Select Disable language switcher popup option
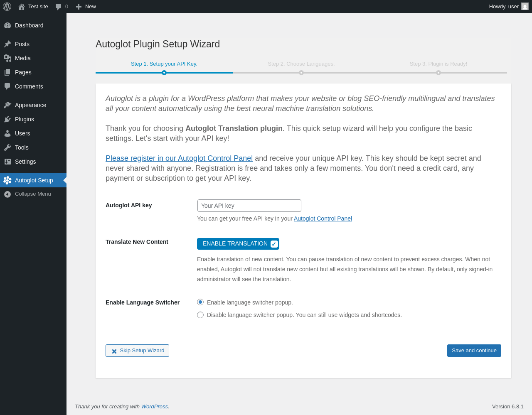This screenshot has width=532, height=415. 200,315
